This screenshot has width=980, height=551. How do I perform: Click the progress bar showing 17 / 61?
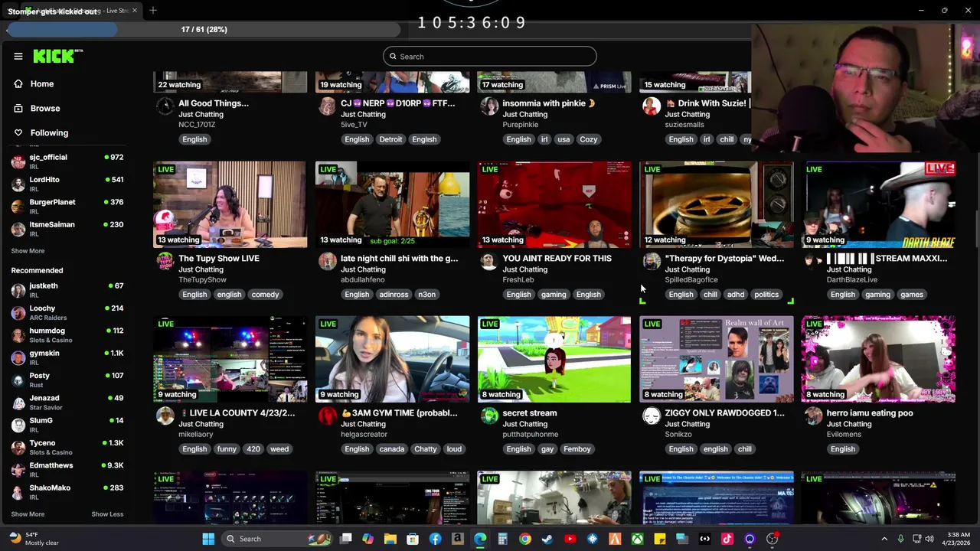(x=204, y=30)
